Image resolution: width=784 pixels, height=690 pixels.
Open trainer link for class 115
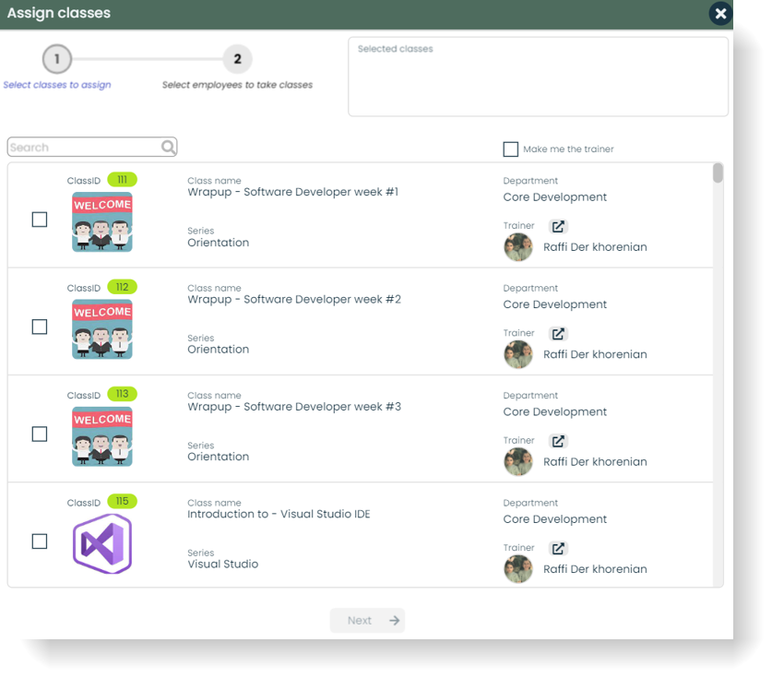[558, 549]
